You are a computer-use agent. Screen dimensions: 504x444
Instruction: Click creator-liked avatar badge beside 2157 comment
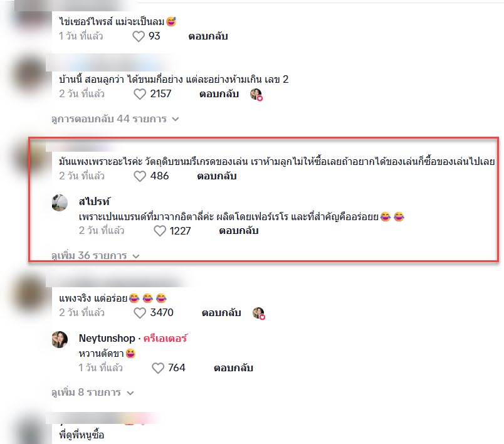click(x=256, y=95)
